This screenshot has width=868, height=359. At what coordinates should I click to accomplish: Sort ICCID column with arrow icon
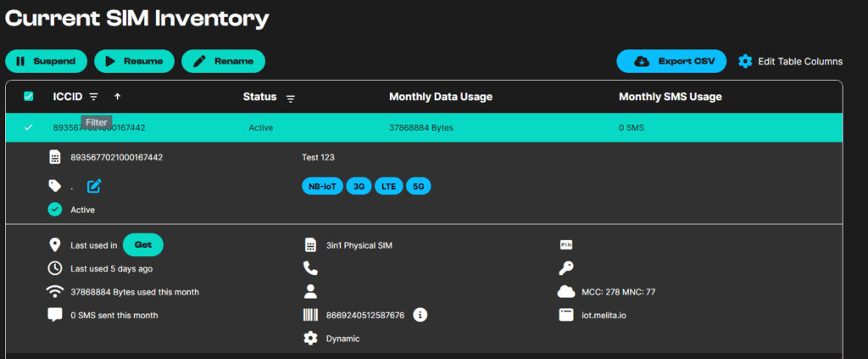coord(117,97)
